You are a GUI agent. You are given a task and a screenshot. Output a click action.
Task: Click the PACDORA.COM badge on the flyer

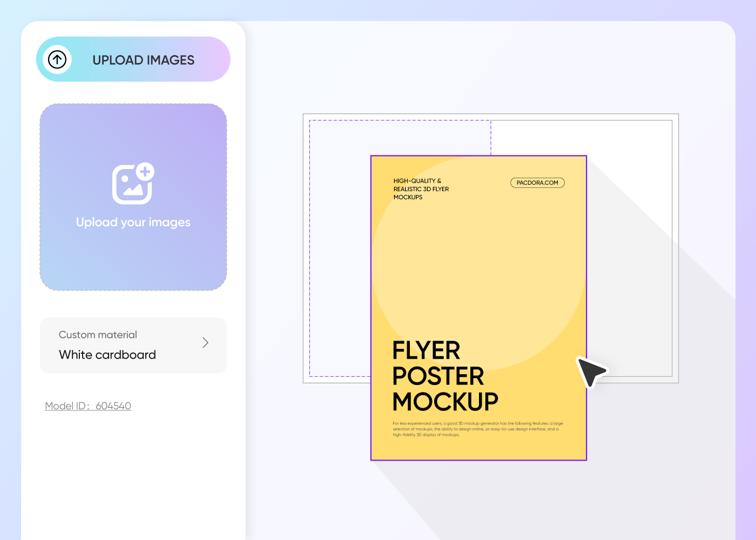[537, 183]
